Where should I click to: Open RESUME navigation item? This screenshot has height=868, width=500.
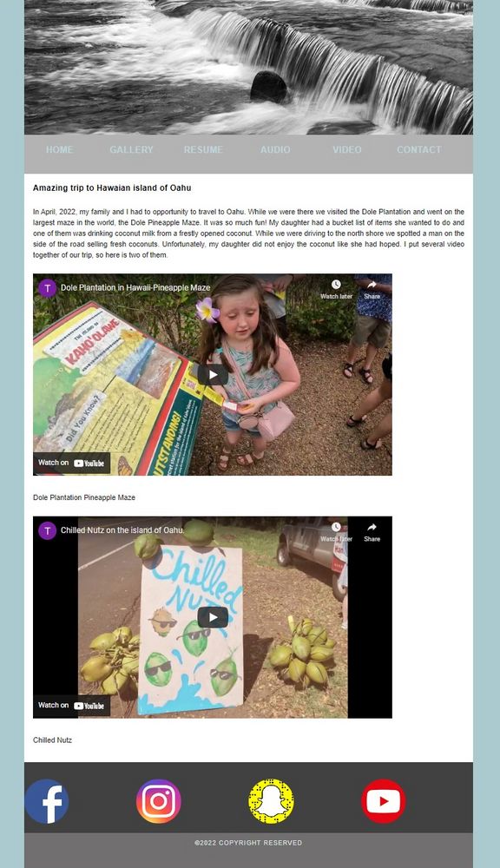203,149
